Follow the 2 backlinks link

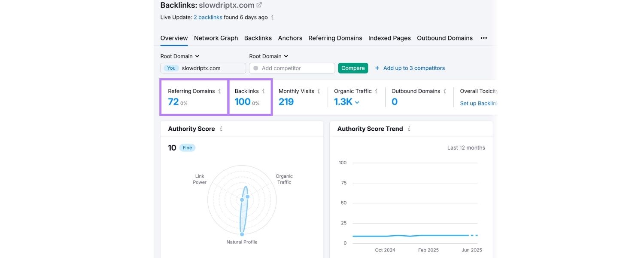(208, 17)
